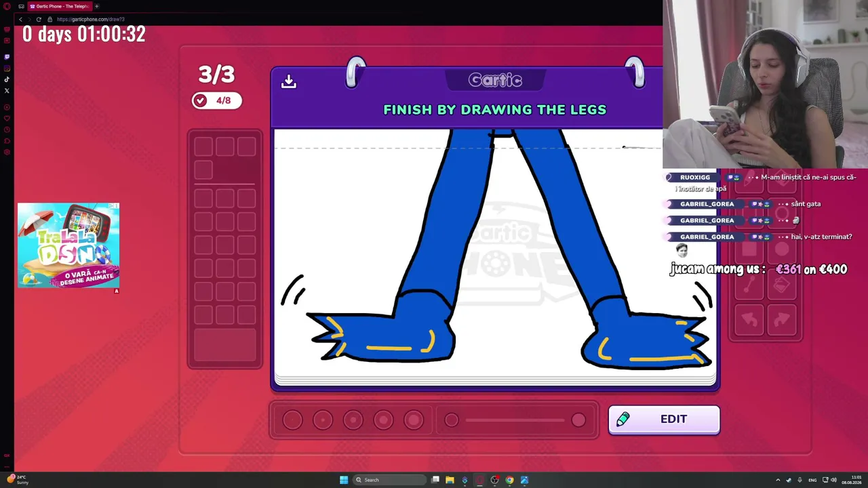
Task: Click the 4/8 players done indicator
Action: (x=216, y=100)
